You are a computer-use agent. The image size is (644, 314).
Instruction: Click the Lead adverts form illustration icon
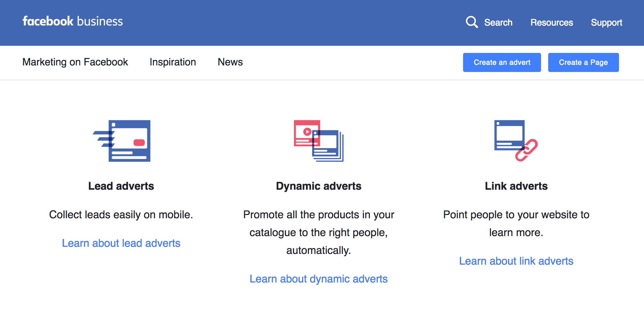[122, 141]
